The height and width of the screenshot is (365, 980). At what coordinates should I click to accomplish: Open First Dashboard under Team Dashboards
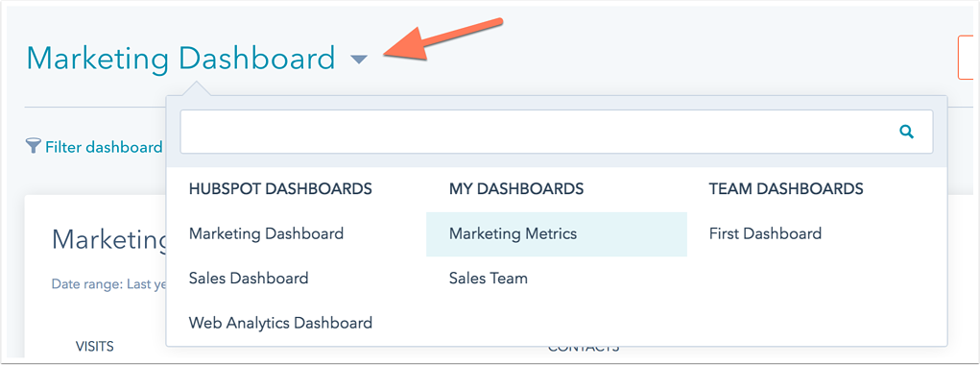[x=765, y=233]
